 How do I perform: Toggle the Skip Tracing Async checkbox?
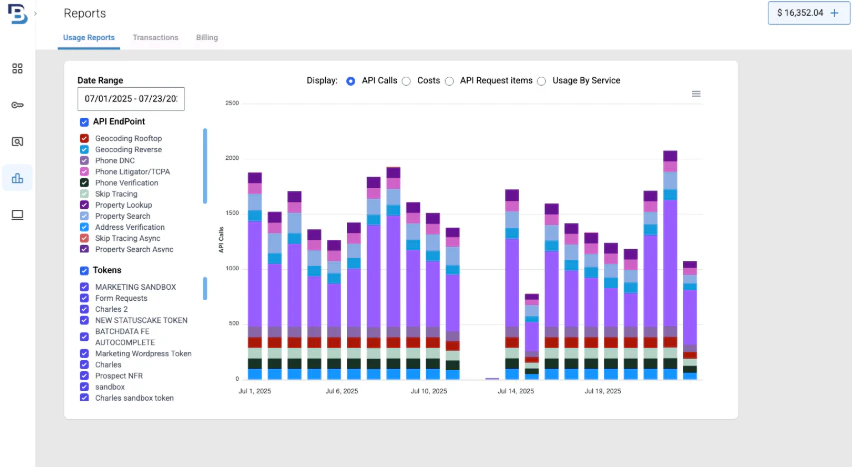tap(84, 238)
